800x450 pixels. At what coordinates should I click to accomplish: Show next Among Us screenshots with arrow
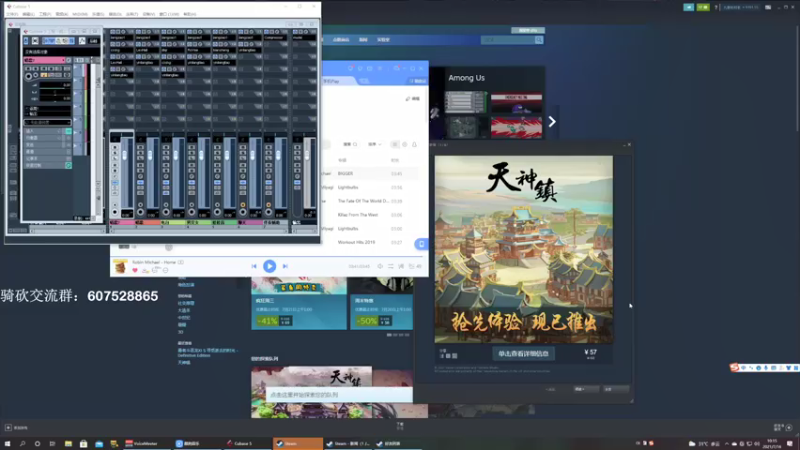point(552,121)
